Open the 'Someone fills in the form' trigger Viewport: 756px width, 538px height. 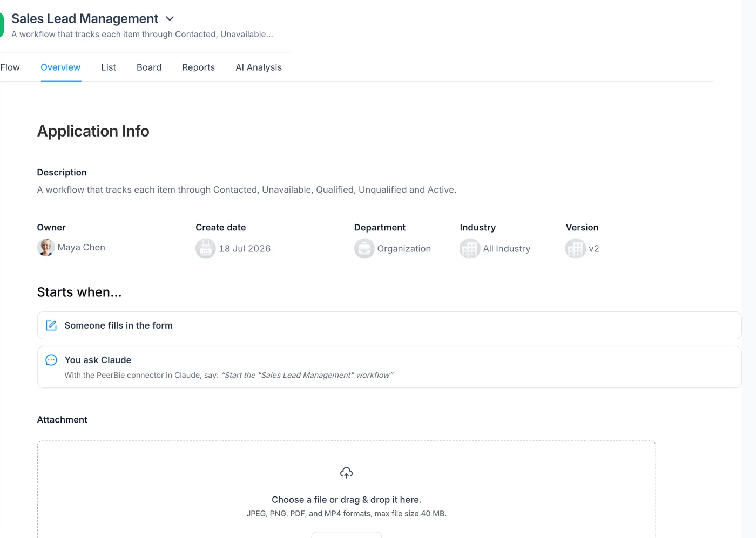click(x=389, y=325)
